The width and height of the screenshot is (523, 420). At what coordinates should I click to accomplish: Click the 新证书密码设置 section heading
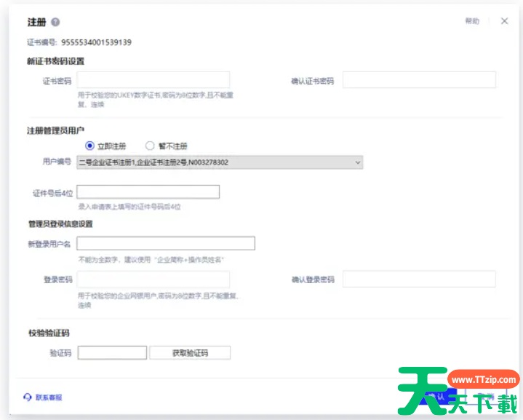pos(56,61)
